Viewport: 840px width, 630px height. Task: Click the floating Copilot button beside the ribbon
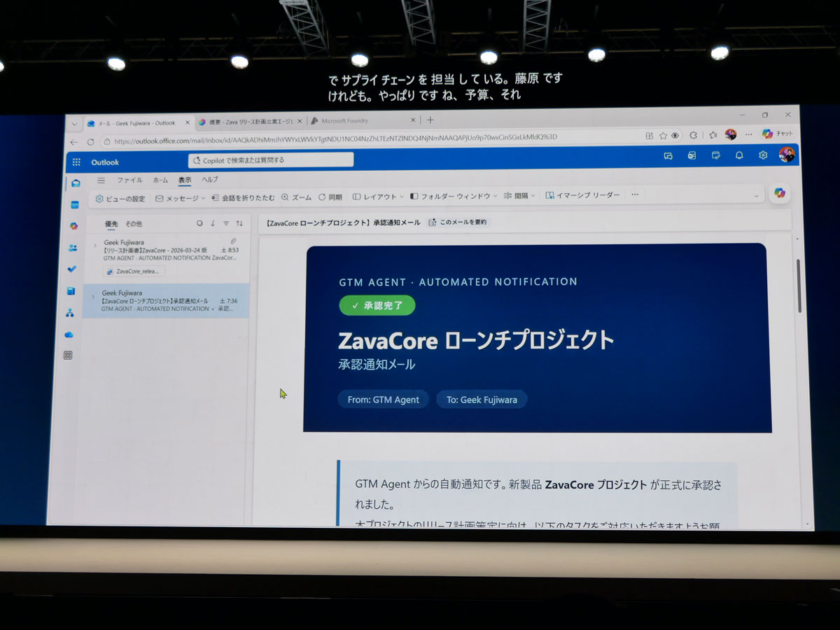[780, 192]
